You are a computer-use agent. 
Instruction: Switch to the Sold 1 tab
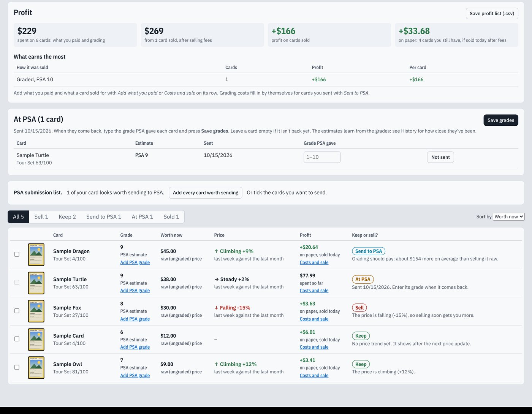tap(171, 217)
